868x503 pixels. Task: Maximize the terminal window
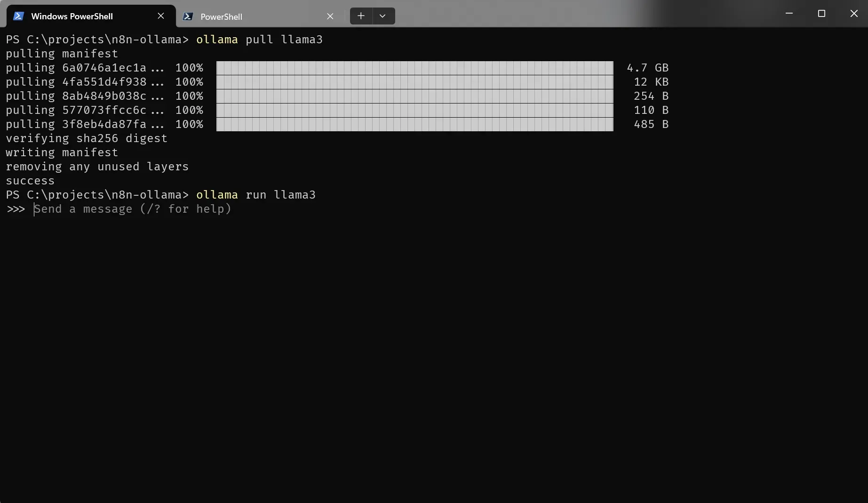click(x=821, y=13)
